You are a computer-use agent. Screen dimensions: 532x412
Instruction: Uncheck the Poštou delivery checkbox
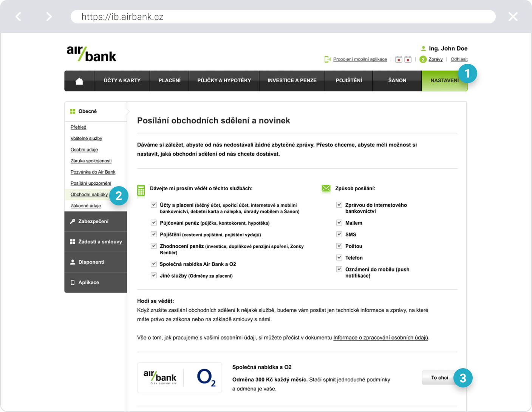click(339, 246)
